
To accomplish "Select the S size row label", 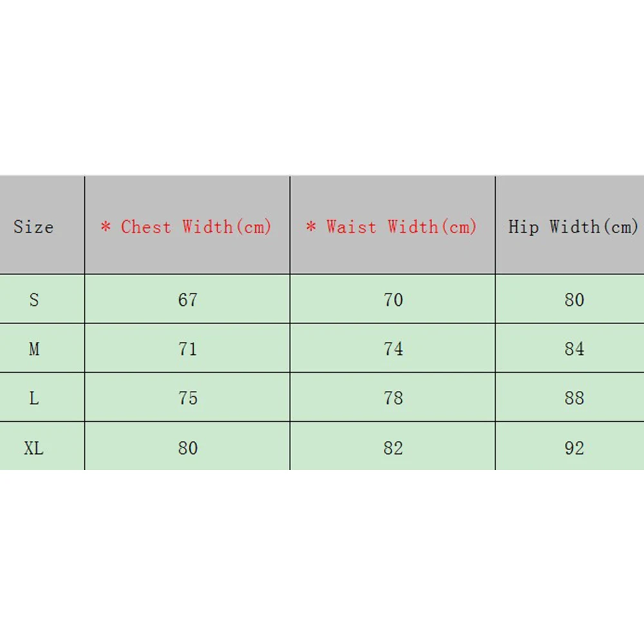I will [34, 299].
